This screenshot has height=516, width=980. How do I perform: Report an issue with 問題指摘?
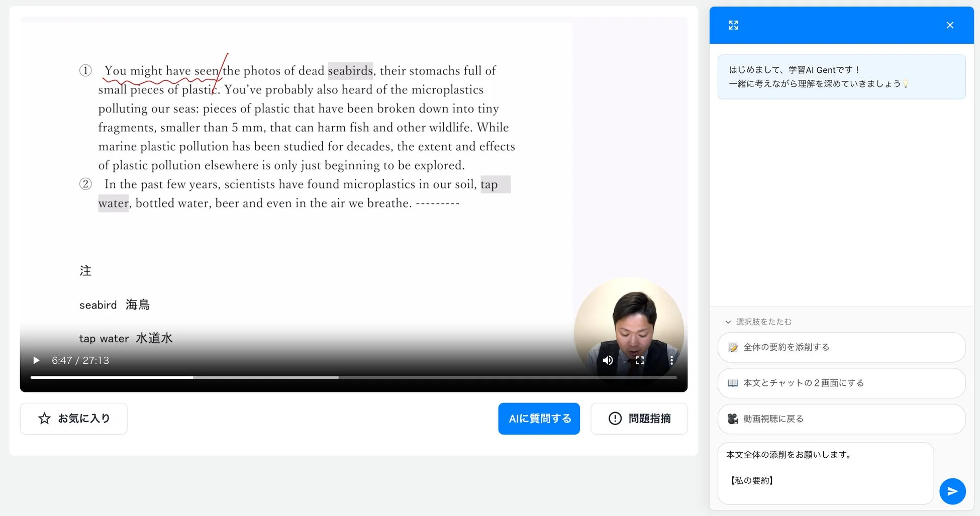click(x=639, y=419)
